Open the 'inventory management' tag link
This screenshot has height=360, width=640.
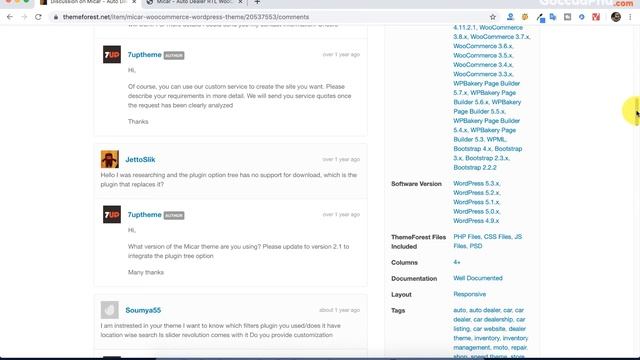click(491, 343)
